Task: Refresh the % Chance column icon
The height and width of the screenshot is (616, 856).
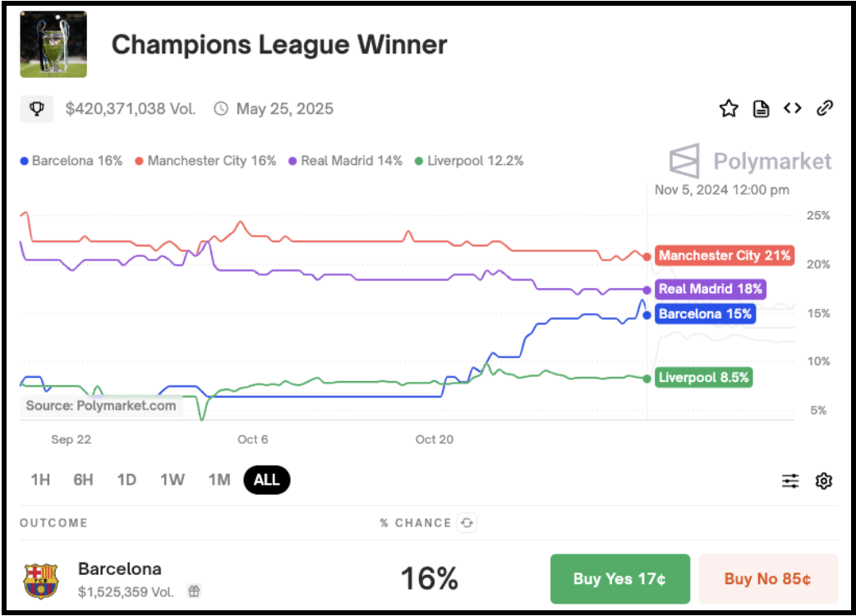Action: tap(467, 522)
